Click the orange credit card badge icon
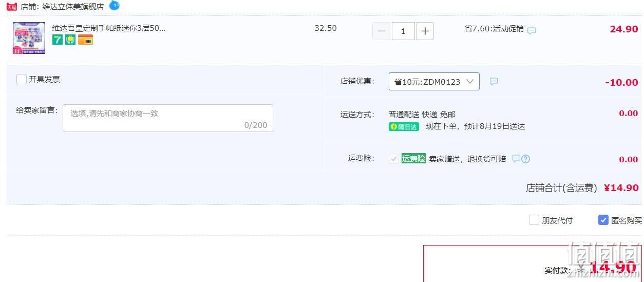The width and height of the screenshot is (644, 282). click(x=85, y=40)
